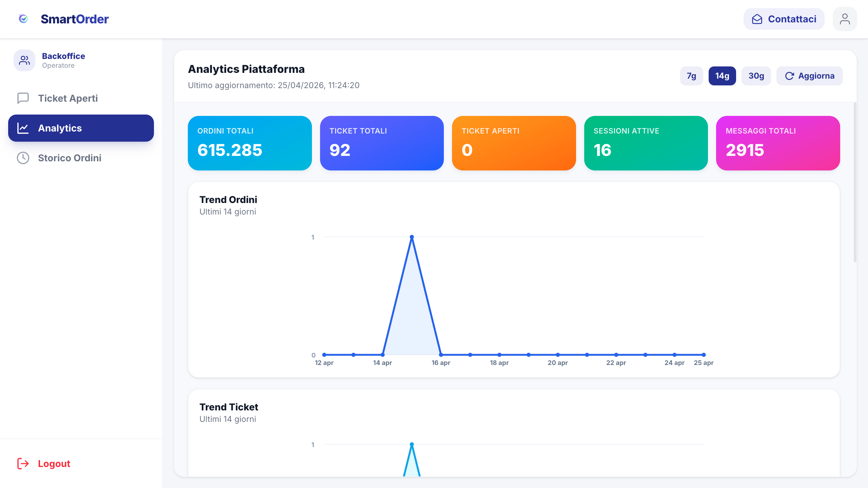868x488 pixels.
Task: Click the 16 apr point in Trend Ordini
Action: (x=441, y=355)
